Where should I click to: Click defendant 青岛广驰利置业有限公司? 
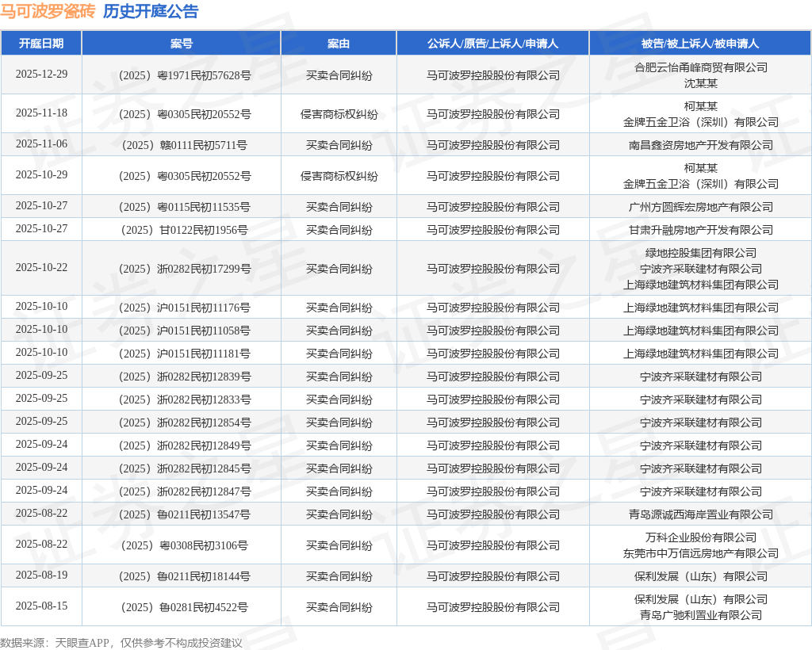coord(701,615)
